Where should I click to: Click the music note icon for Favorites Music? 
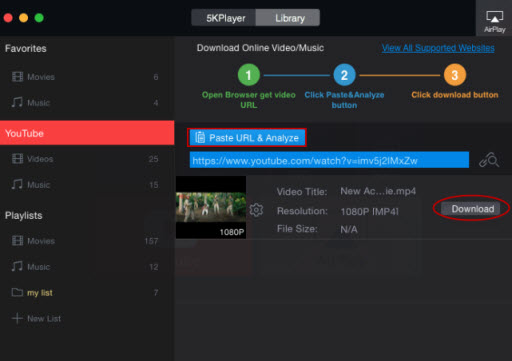tap(17, 102)
